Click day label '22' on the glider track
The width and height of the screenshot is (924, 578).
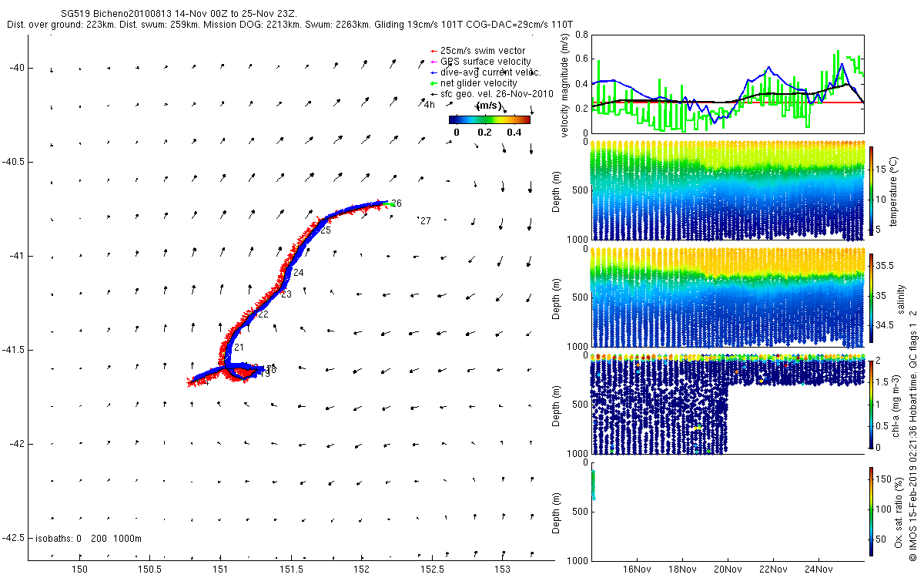click(263, 314)
